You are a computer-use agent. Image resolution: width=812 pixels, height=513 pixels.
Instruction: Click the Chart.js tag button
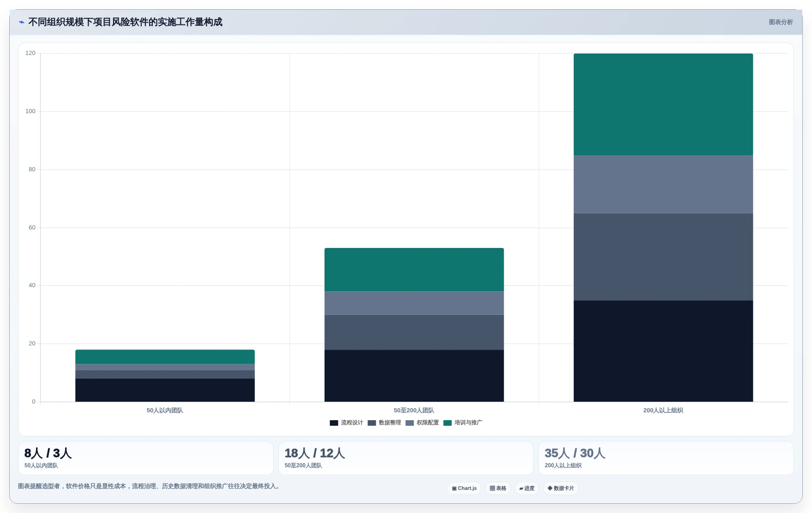464,488
